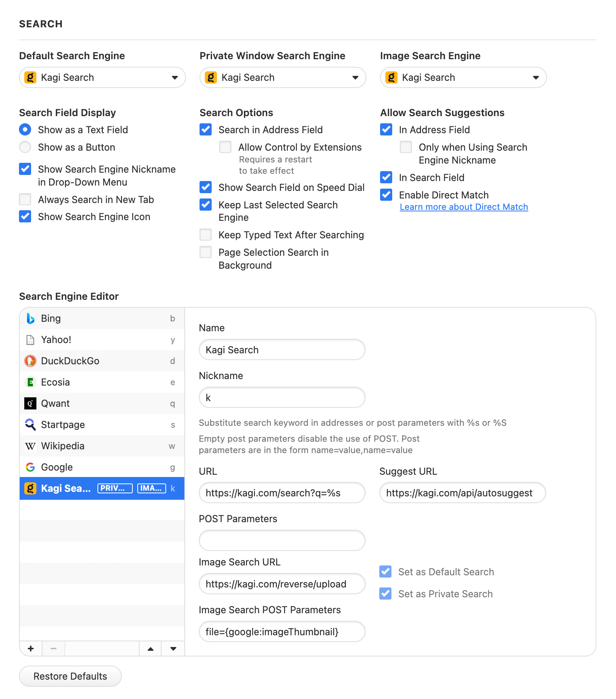Select DuckDuckGo in the engine list
This screenshot has width=616, height=699.
point(102,361)
